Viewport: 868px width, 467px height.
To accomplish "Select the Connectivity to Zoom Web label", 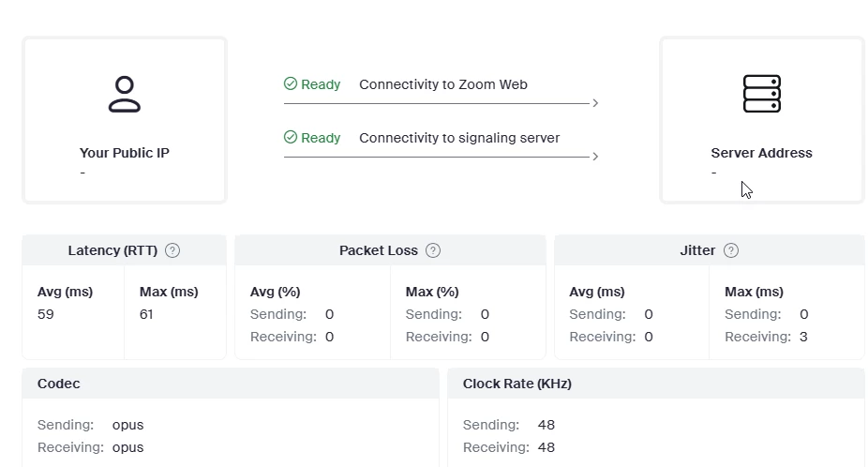I will point(442,84).
